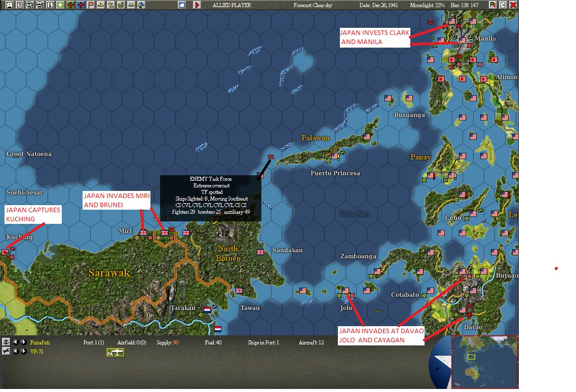The image size is (576, 392).
Task: Select the British flag at Miri
Action: [143, 232]
